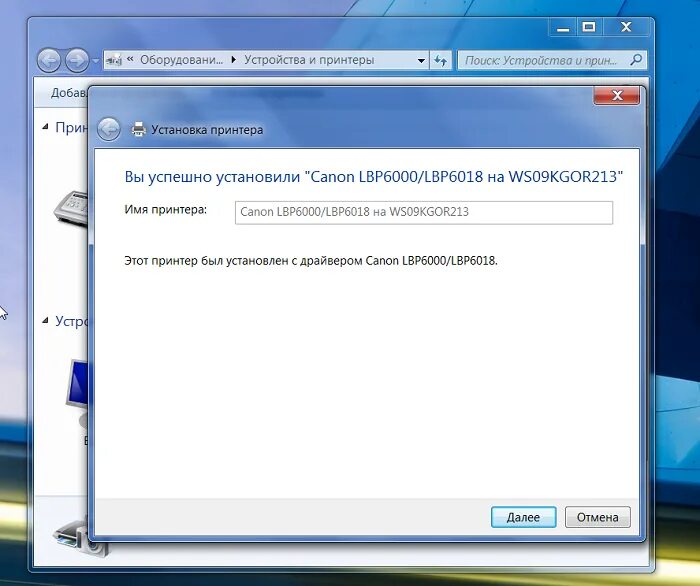This screenshot has height=586, width=700.
Task: Click the Имя принтера label
Action: click(166, 209)
